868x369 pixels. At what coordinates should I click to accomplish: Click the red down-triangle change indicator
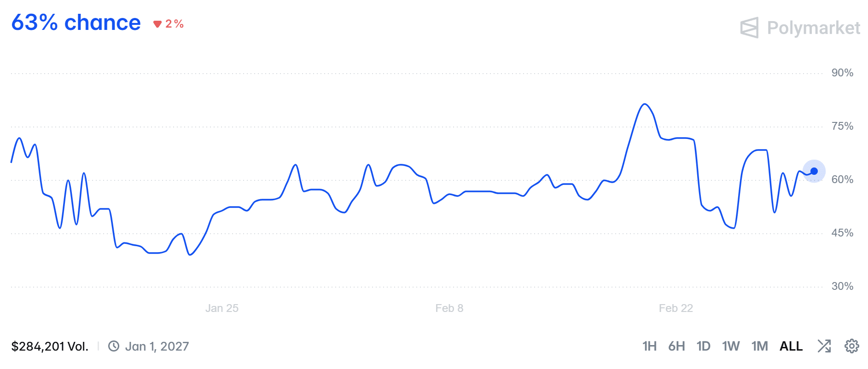[157, 24]
